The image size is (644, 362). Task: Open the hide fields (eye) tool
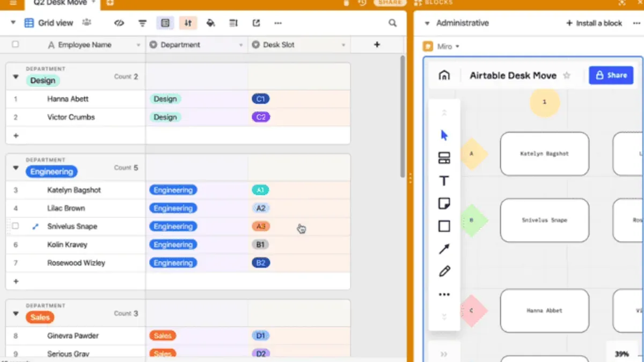click(x=119, y=23)
